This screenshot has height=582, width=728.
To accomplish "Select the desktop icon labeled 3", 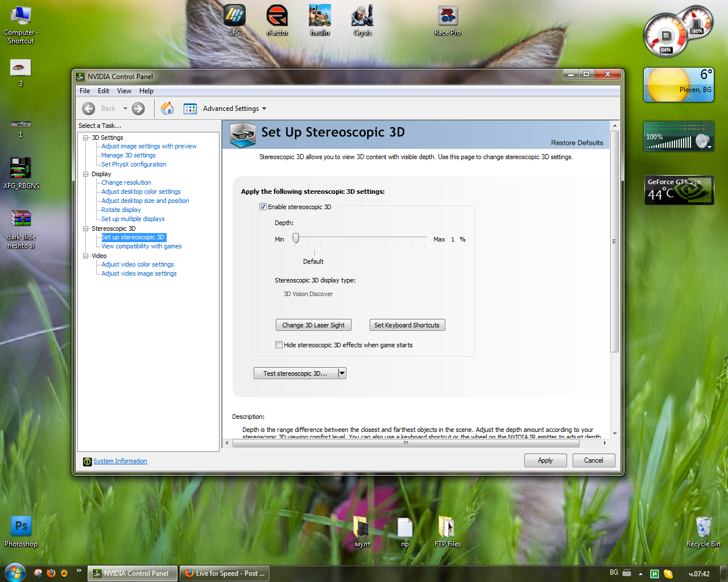I will [x=21, y=73].
